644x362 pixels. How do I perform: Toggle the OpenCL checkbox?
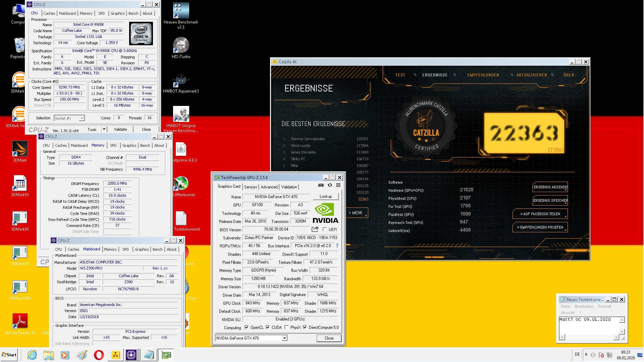(x=247, y=327)
